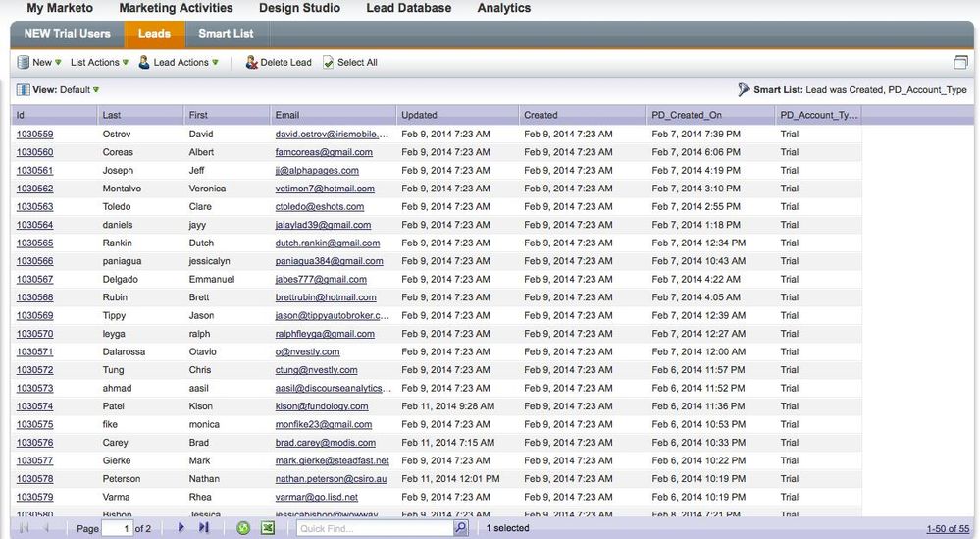980x539 pixels.
Task: Open the New dropdown menu
Action: point(34,63)
